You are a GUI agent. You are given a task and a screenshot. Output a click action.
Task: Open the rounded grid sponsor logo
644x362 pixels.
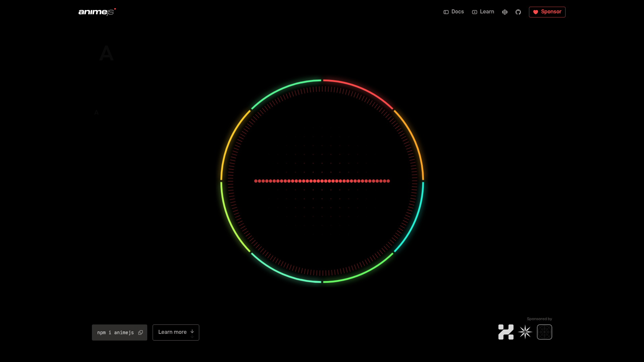[x=544, y=332]
